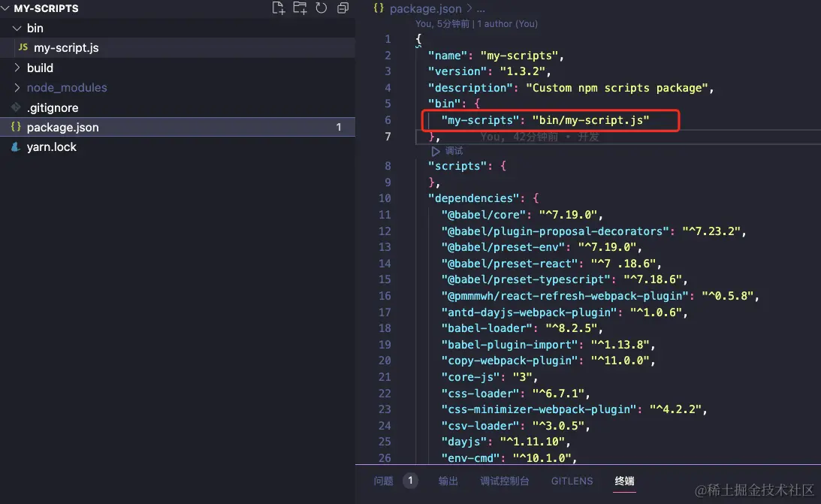Screen dimensions: 821x504
Task: Click the "@babel/core" dependency name
Action: [483, 215]
